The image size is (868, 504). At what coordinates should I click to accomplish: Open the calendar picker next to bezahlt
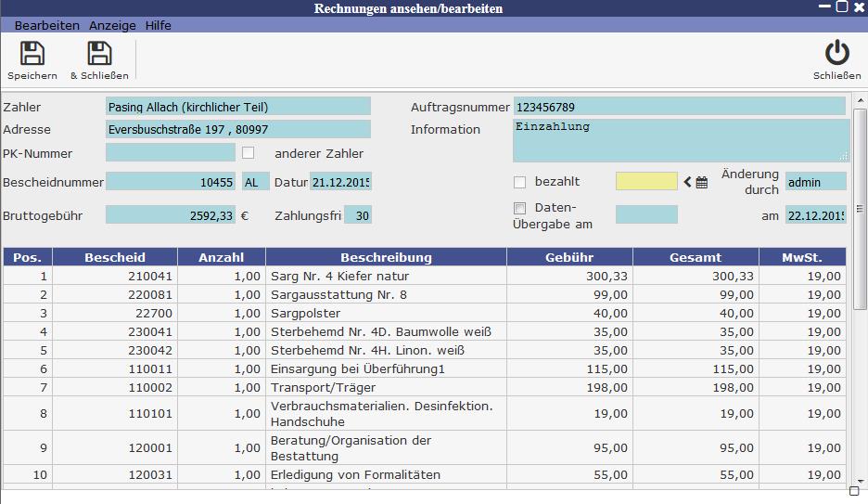[x=702, y=182]
